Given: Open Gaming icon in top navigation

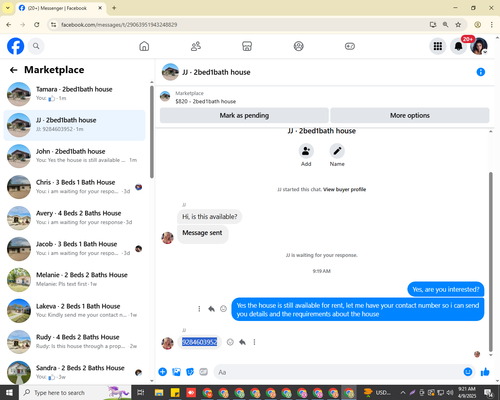Looking at the screenshot, I should [x=350, y=46].
